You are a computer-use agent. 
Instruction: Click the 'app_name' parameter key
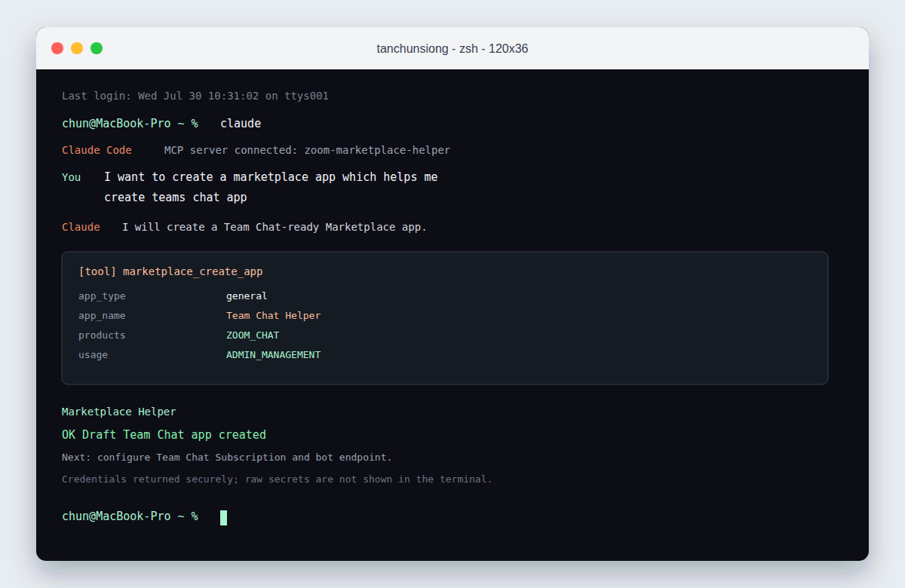pos(102,316)
